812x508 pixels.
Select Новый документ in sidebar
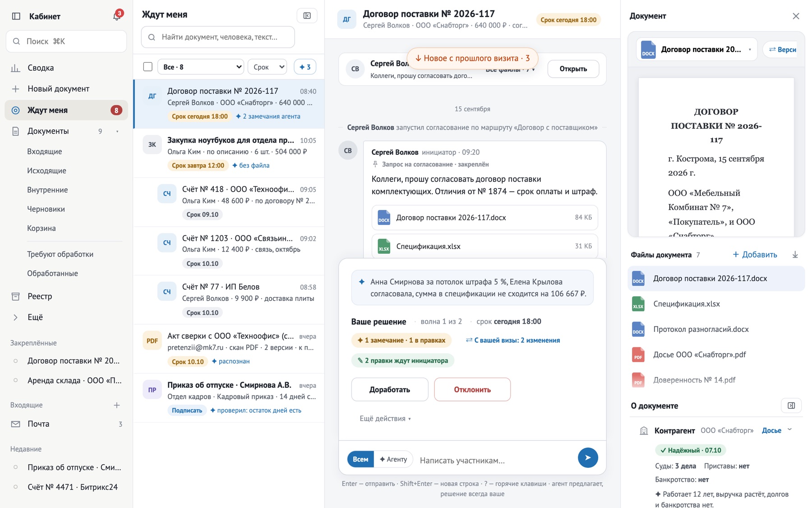click(x=66, y=89)
